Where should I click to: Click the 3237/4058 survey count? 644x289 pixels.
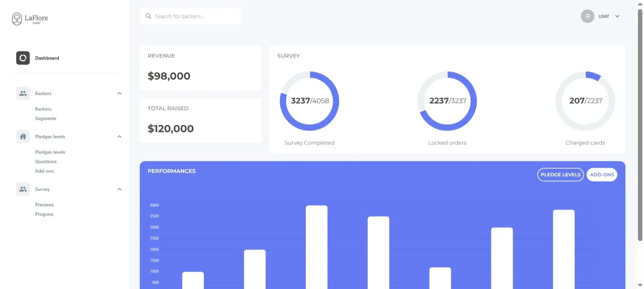[310, 101]
